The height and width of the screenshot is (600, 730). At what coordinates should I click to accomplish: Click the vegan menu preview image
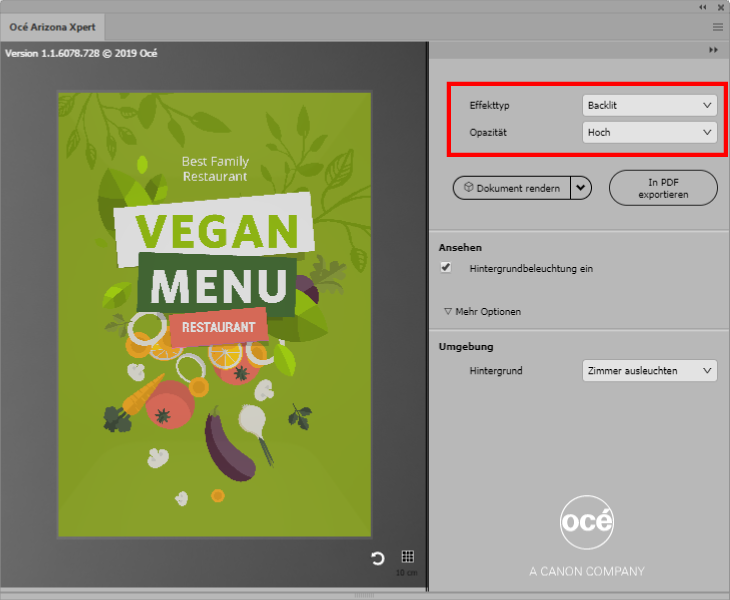click(x=215, y=315)
